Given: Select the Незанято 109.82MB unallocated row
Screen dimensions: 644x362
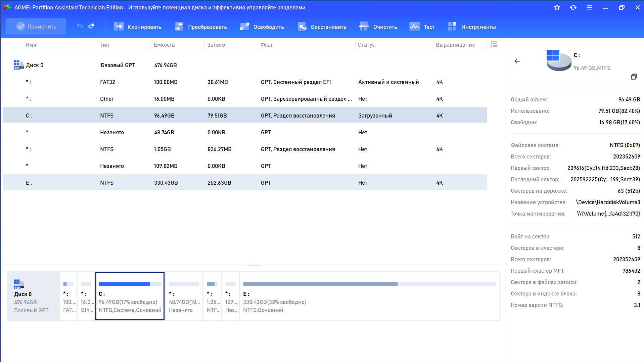Looking at the screenshot, I should [245, 166].
